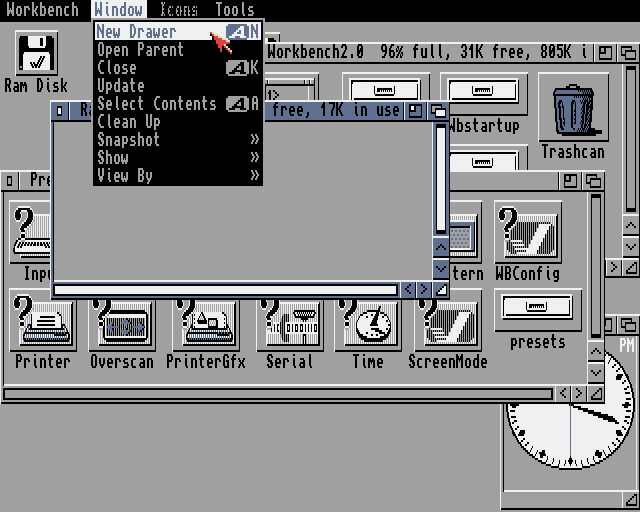Click the Ram Disk window vertical scrollbar
Viewport: 640px width, 512px height.
pos(441,179)
